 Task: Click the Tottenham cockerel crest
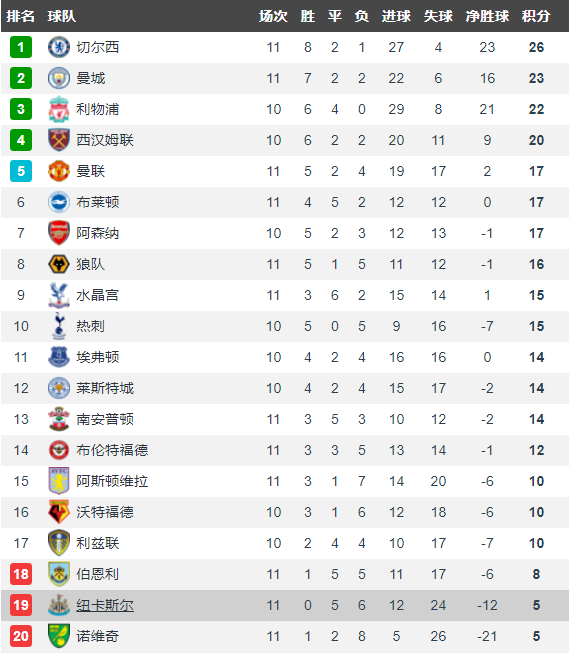[58, 326]
